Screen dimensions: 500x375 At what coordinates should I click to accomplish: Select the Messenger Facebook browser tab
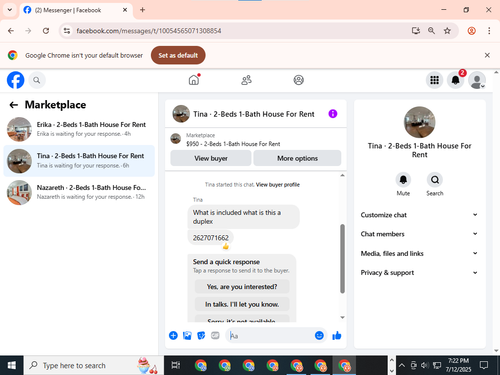[x=76, y=10]
